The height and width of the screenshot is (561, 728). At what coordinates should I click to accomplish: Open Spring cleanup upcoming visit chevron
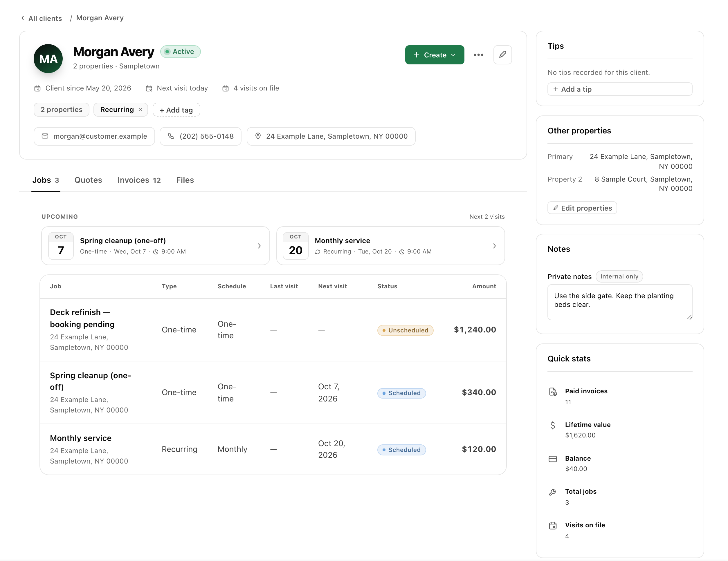point(259,246)
